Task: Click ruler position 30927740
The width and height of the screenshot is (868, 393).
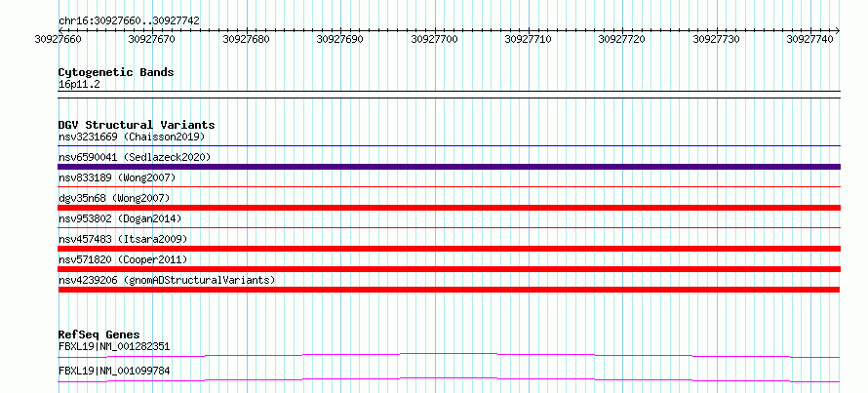Action: (x=809, y=39)
